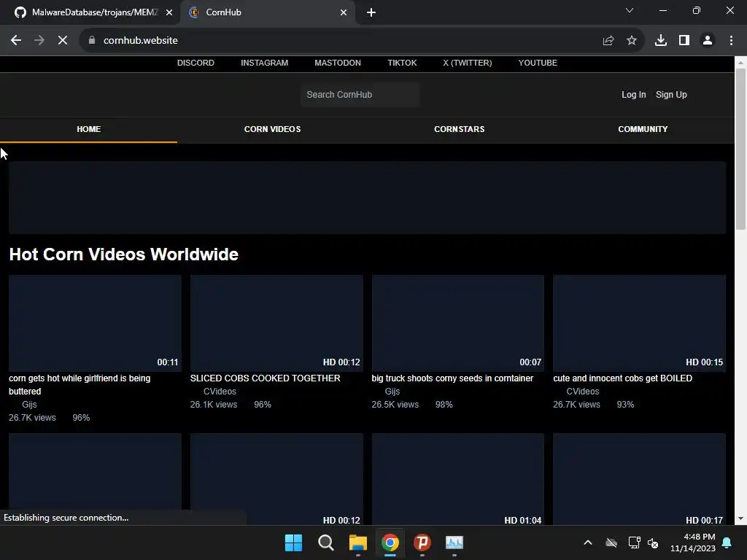Open the cute and innocent cobs thumbnail
Image resolution: width=747 pixels, height=560 pixels.
pyautogui.click(x=639, y=323)
